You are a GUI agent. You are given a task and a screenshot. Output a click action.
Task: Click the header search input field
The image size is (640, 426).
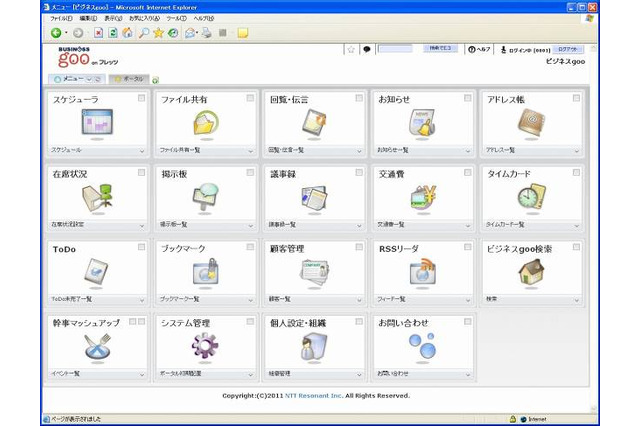pos(395,49)
